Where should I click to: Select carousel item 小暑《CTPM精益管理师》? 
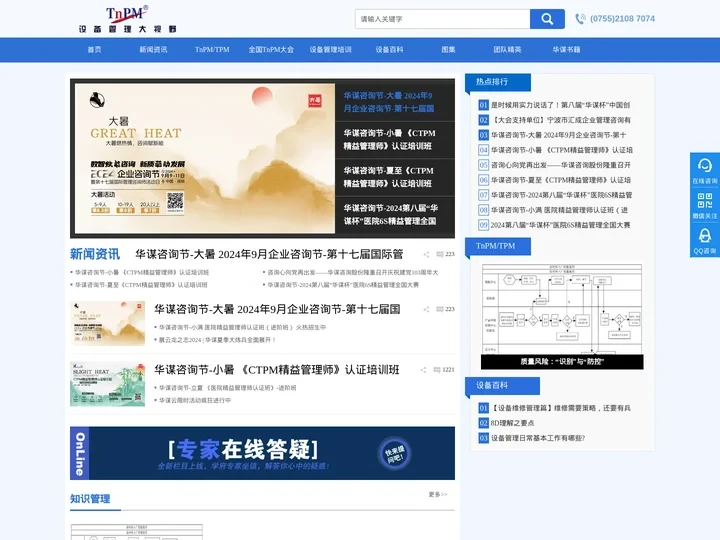(x=395, y=140)
